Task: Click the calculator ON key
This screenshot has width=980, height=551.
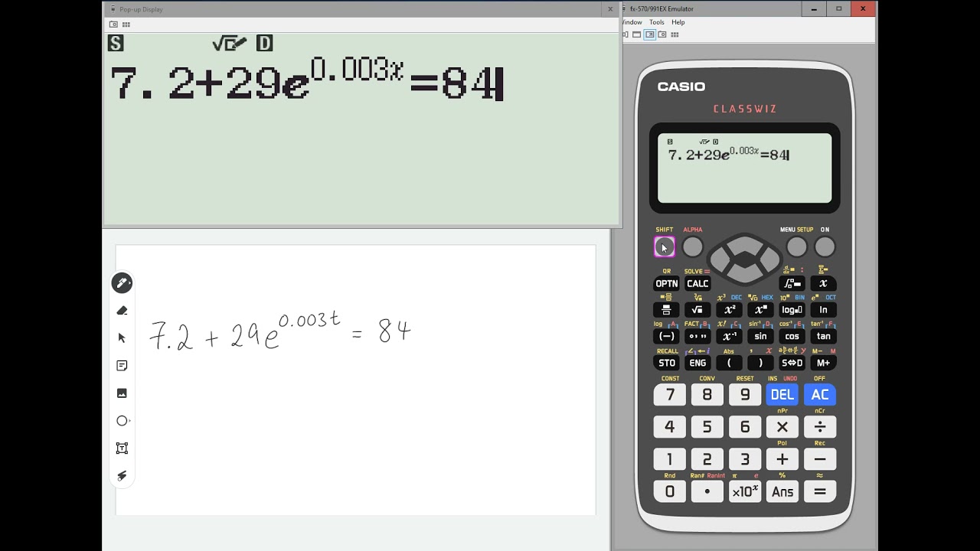Action: coord(825,247)
